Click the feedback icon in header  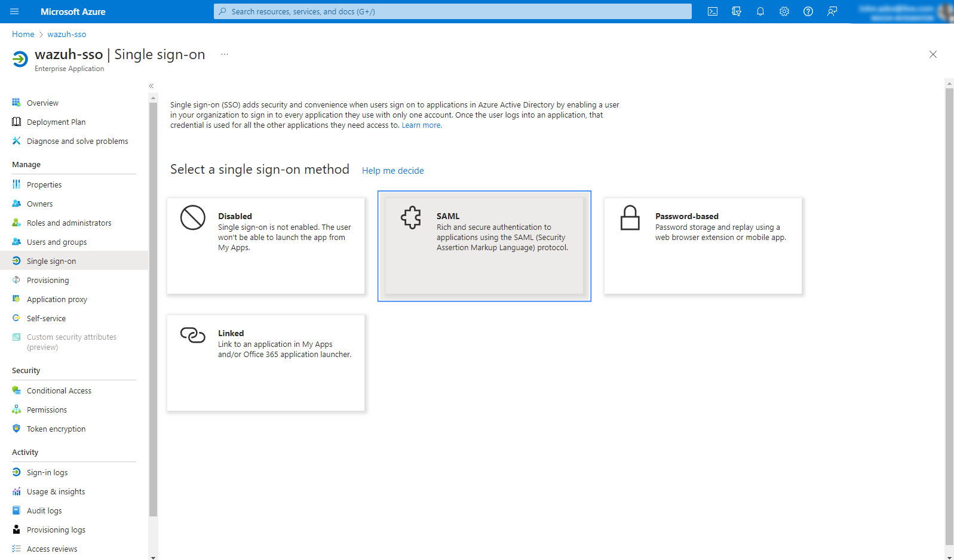832,11
